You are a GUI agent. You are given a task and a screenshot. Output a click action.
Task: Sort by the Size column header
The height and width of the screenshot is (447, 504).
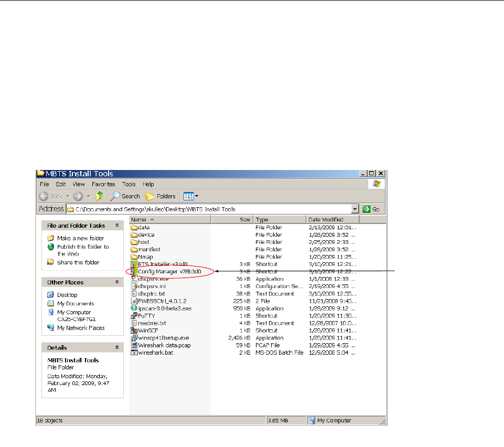232,219
